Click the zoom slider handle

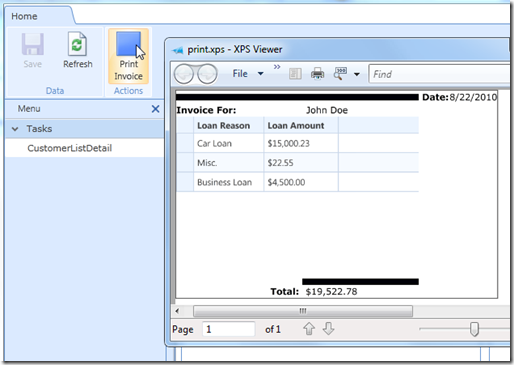tap(474, 329)
